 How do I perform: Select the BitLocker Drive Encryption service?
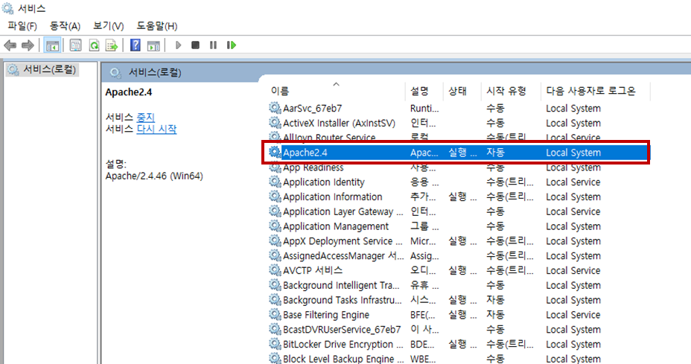[x=458, y=345]
